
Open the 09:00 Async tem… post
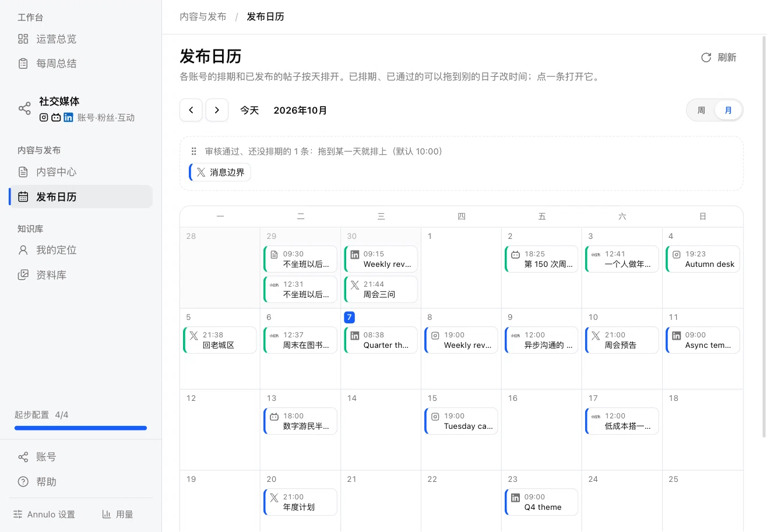[702, 340]
